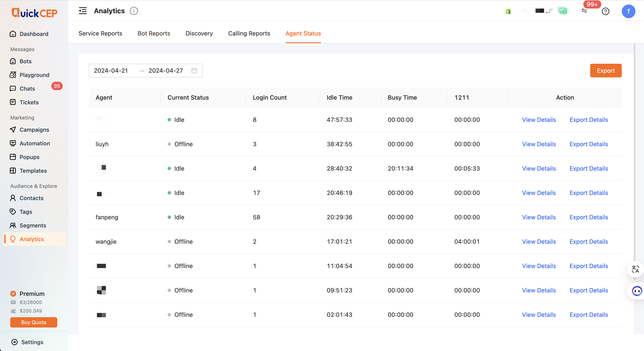The width and height of the screenshot is (644, 351).
Task: Switch to Service Reports tab
Action: (x=100, y=33)
